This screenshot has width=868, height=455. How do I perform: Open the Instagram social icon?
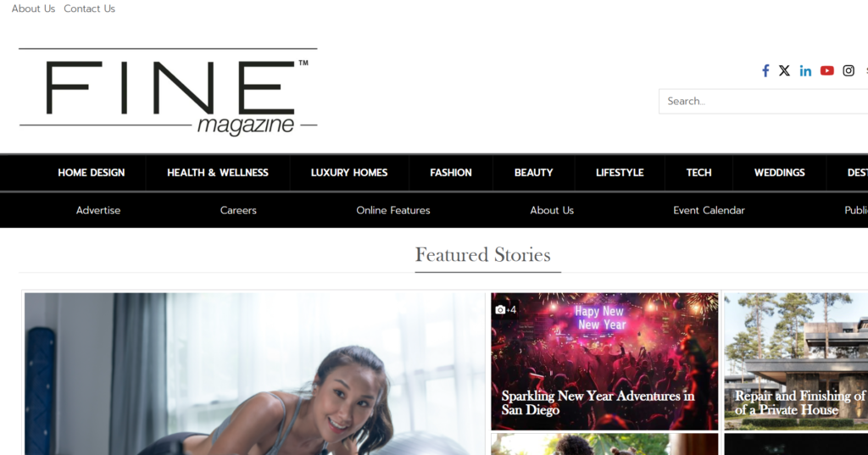point(849,71)
